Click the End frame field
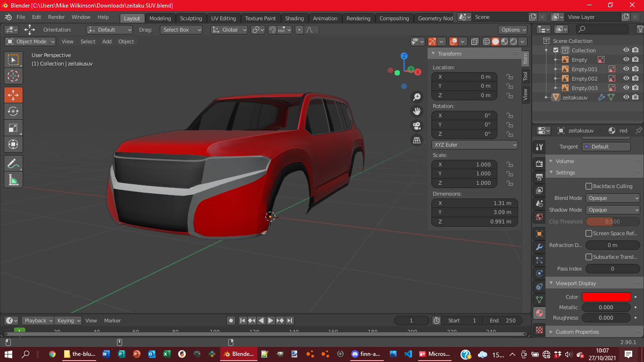644x362 pixels. (503, 321)
